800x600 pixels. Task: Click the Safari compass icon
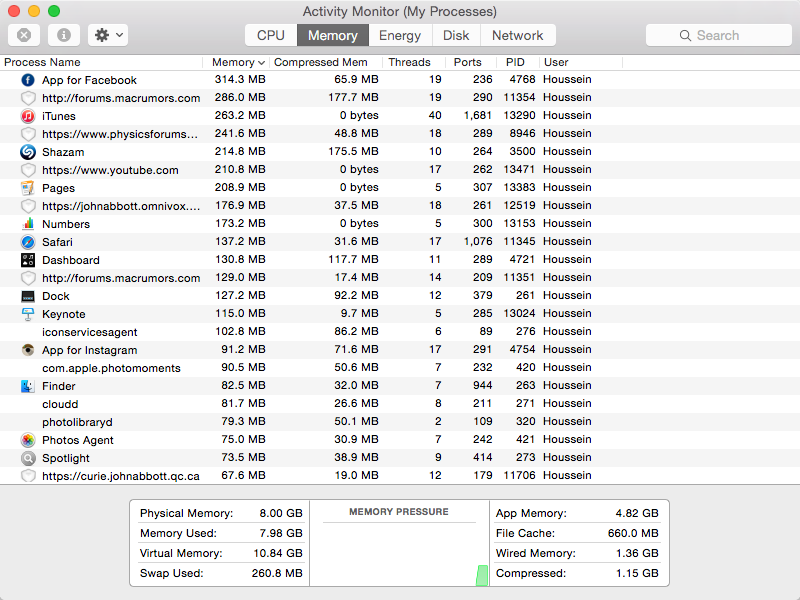click(x=28, y=242)
